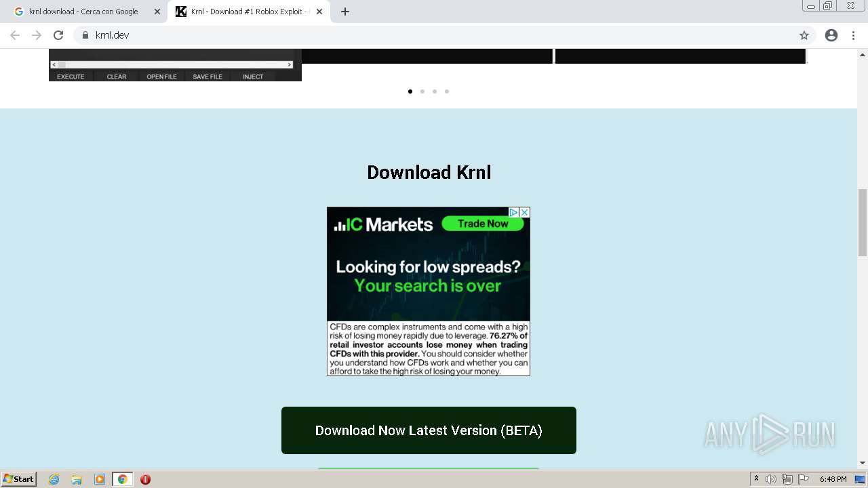Viewport: 868px width, 488px height.
Task: Select Chrome in the taskbar
Action: (122, 479)
